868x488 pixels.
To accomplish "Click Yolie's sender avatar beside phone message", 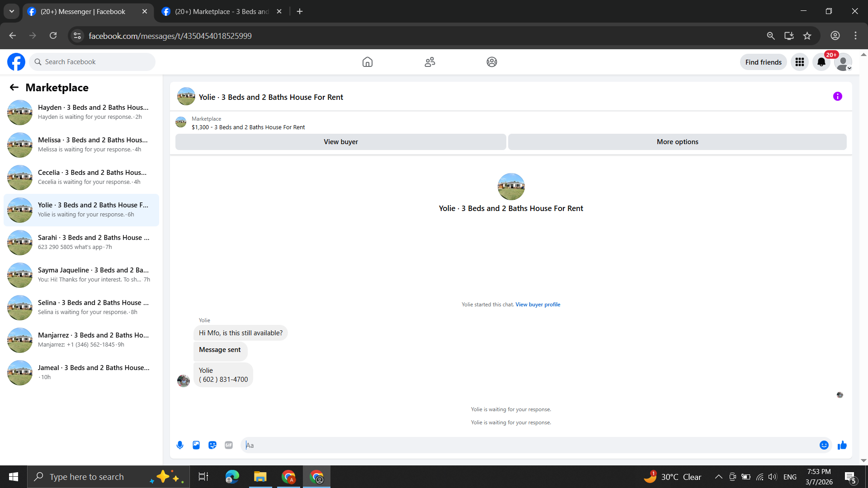I will [x=184, y=381].
